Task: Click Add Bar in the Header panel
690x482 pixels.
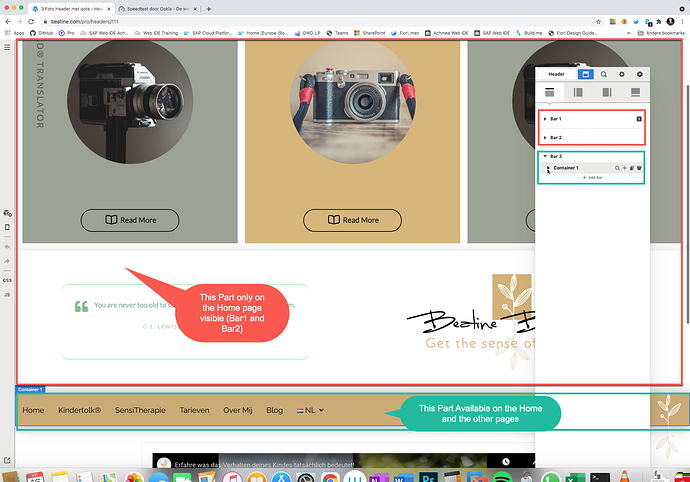Action: 592,178
